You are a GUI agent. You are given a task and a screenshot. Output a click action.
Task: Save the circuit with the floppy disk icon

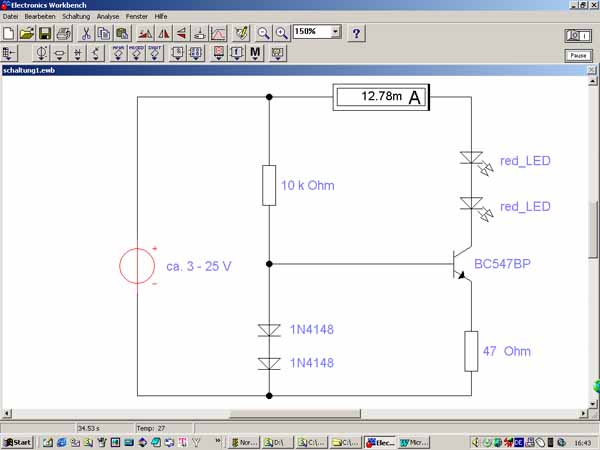coord(45,33)
